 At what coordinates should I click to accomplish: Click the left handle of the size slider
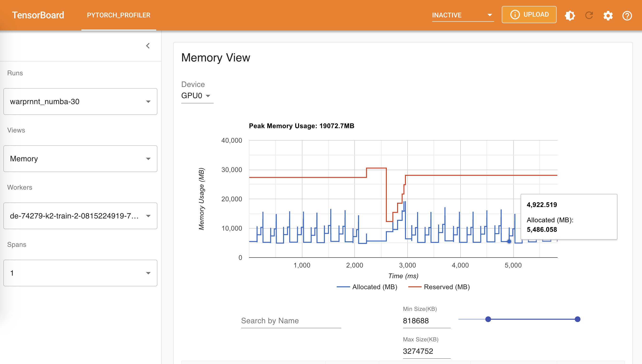[488, 319]
